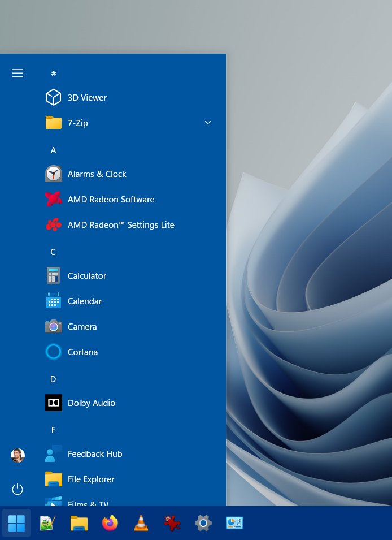Launch Alarms & Clock app

click(97, 174)
